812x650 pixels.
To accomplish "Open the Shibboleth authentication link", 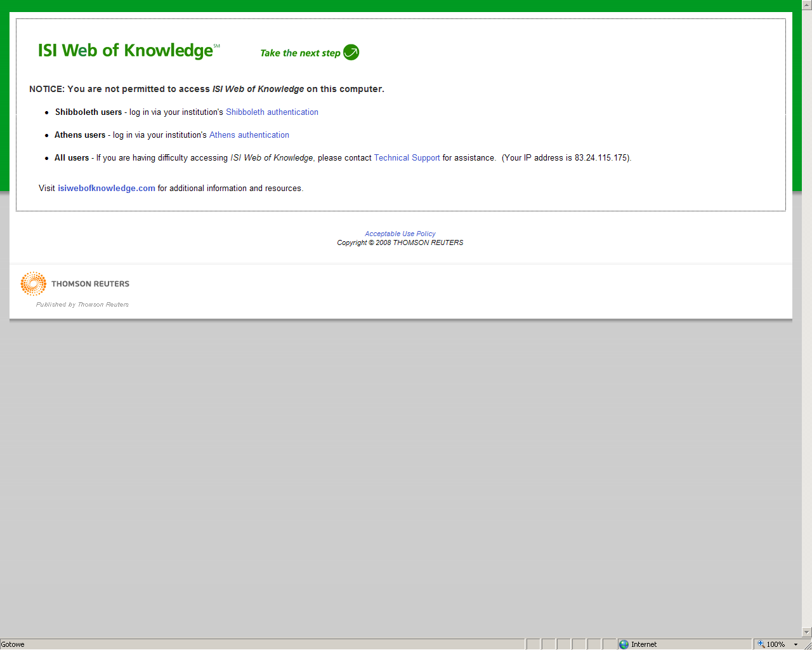I will coord(272,112).
